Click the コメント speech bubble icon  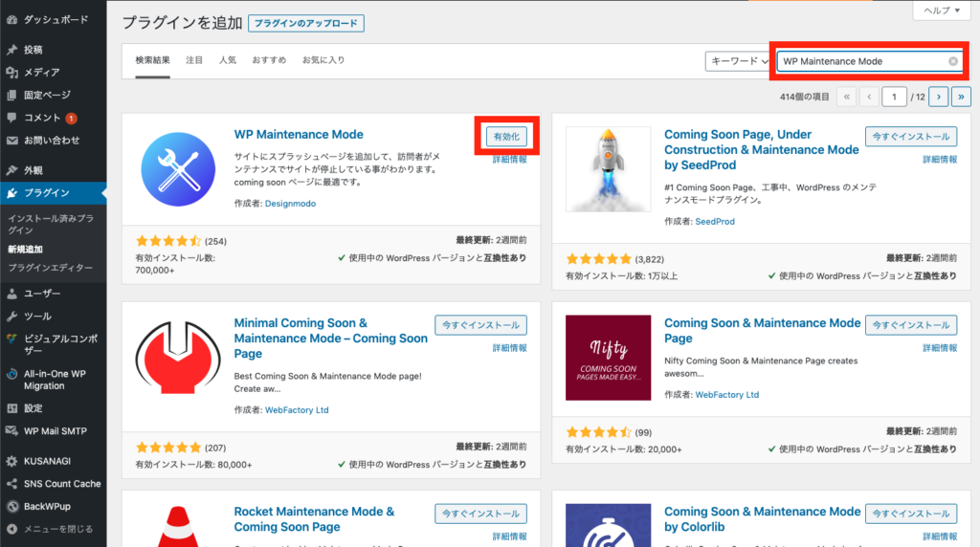(11, 118)
